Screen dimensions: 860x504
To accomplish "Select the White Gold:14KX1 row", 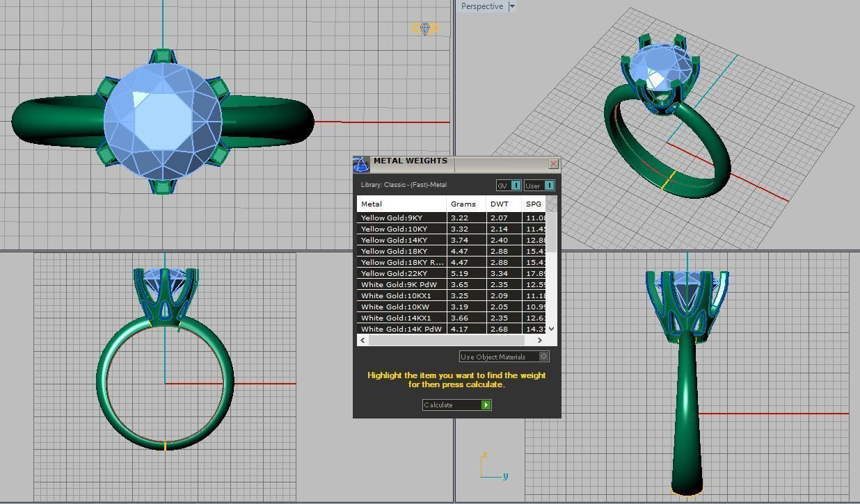I will (452, 318).
